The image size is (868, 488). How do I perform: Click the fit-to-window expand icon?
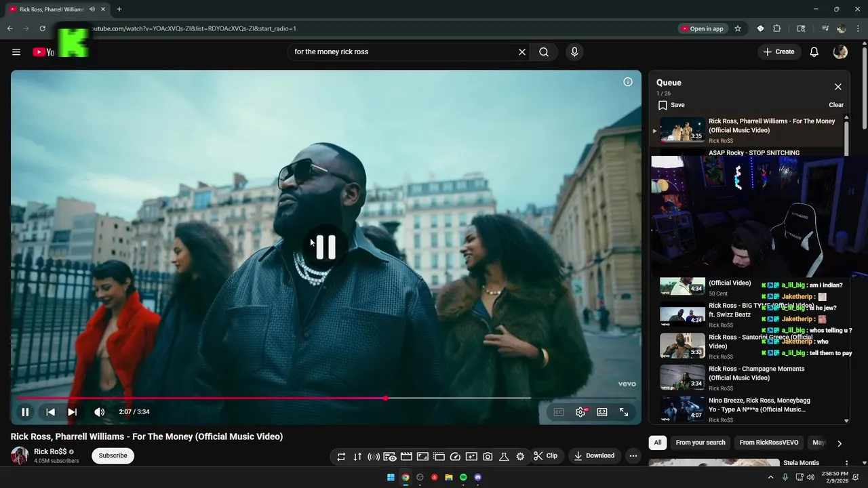(422, 457)
